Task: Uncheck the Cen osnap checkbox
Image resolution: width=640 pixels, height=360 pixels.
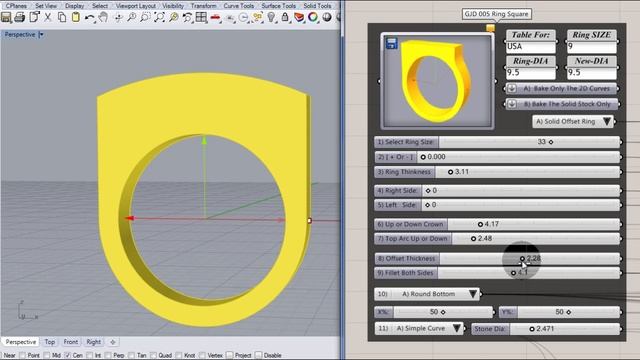Action: [x=68, y=356]
